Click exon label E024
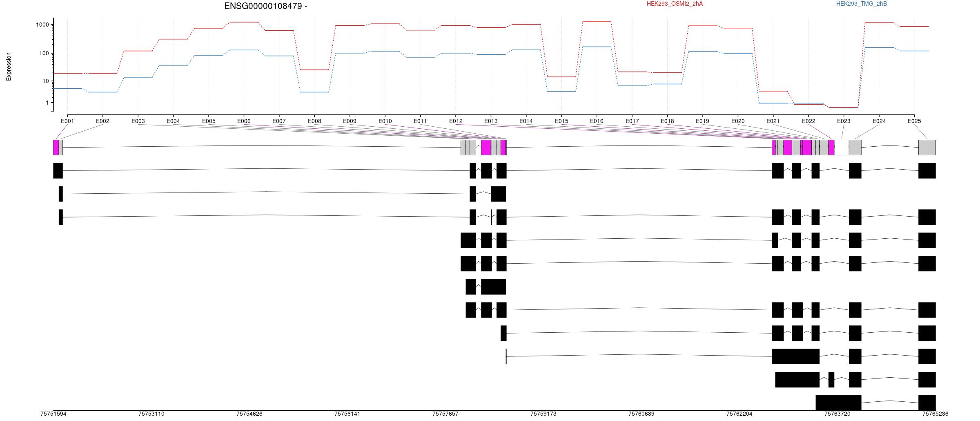 (879, 121)
